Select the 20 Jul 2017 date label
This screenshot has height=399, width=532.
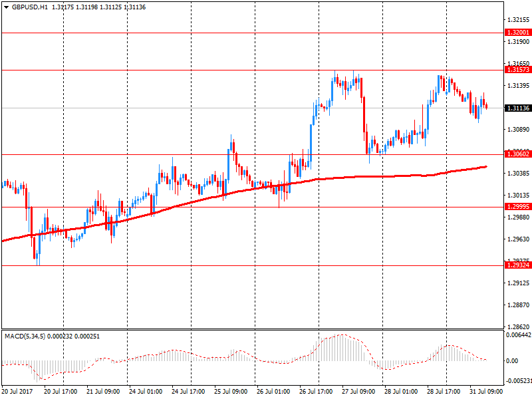tap(17, 392)
